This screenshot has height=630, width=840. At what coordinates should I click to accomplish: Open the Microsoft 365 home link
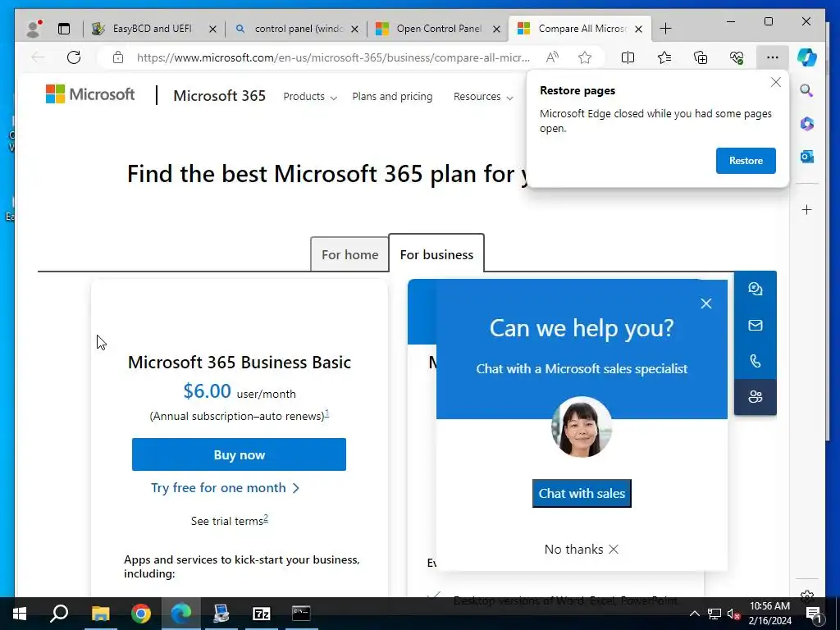point(220,96)
